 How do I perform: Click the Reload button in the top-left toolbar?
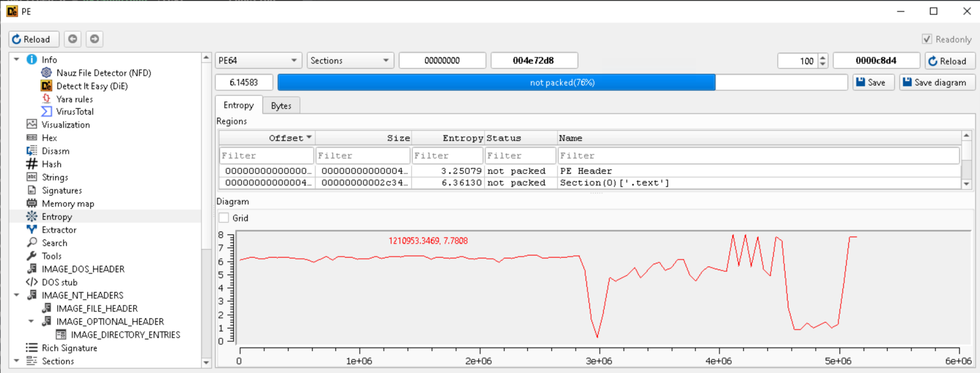click(34, 39)
